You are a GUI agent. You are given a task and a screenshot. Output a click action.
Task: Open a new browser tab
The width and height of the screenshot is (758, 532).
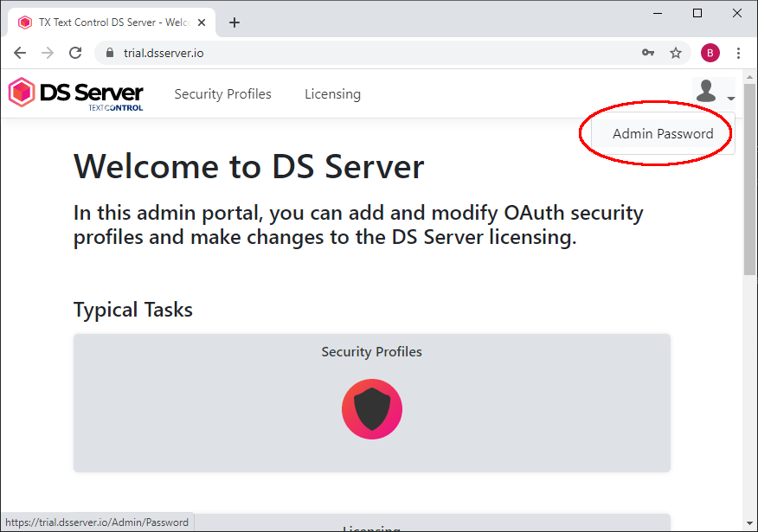coord(234,22)
